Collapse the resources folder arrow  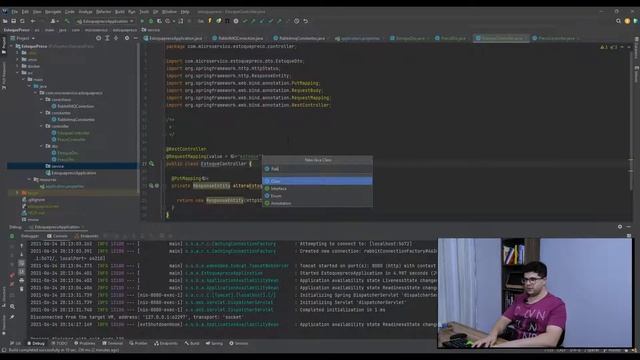pyautogui.click(x=29, y=179)
